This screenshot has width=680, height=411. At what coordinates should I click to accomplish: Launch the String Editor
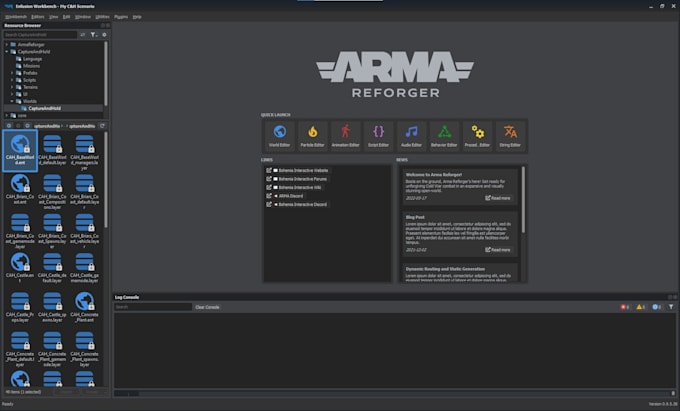(510, 136)
